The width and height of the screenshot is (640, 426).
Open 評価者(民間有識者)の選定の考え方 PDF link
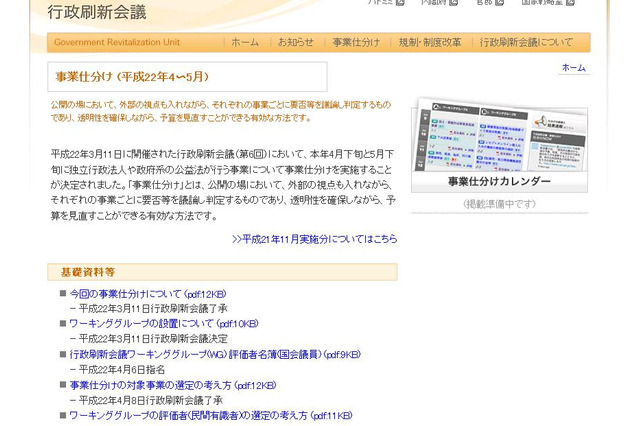click(211, 415)
